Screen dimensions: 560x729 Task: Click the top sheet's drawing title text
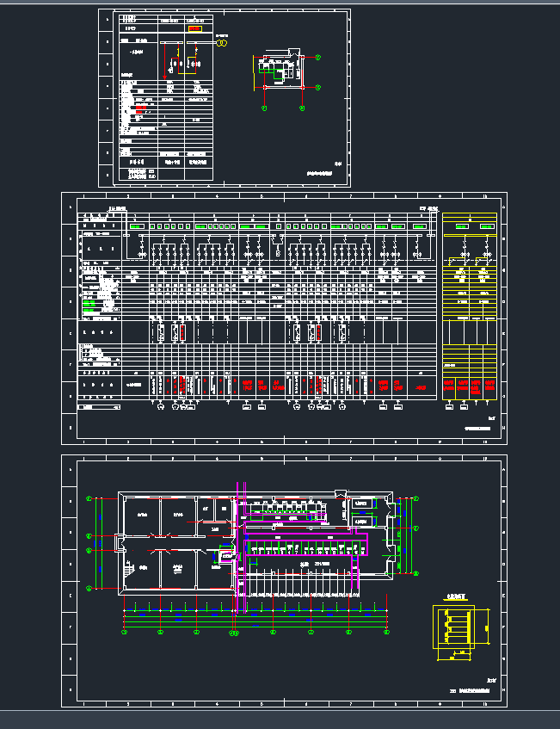pos(319,174)
